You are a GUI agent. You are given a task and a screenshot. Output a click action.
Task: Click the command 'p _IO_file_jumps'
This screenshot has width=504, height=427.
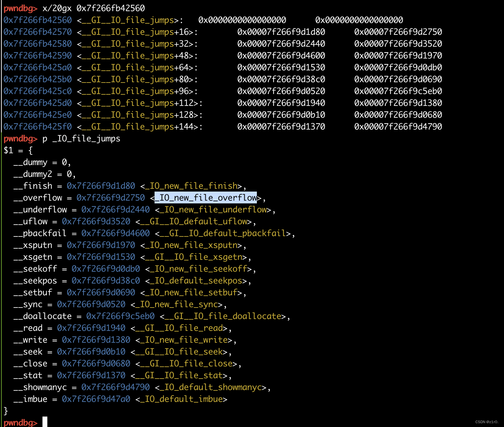(81, 138)
